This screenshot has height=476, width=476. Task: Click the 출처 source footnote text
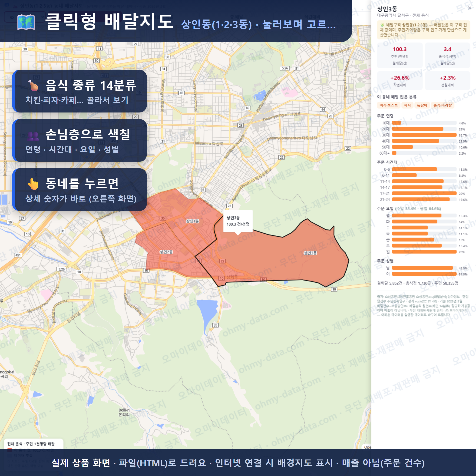pyautogui.click(x=423, y=305)
